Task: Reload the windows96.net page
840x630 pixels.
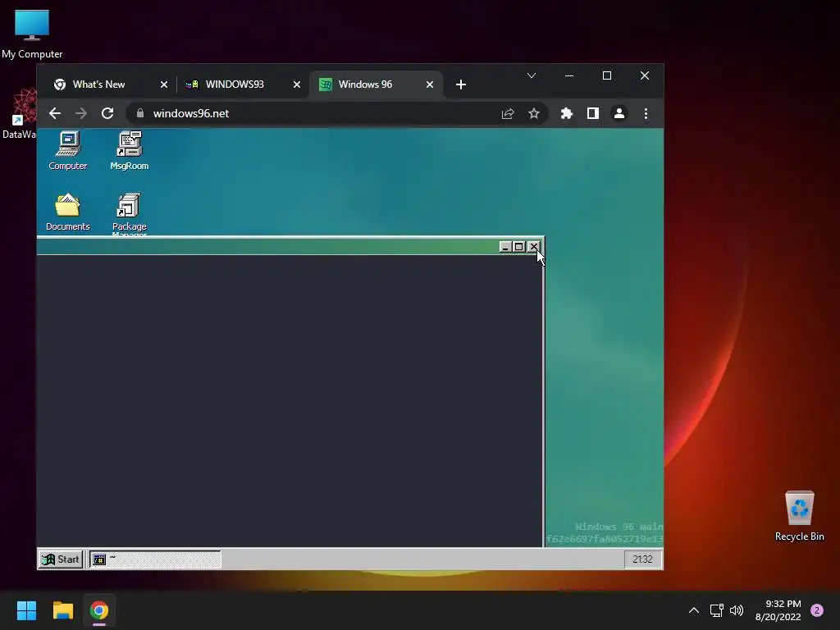Action: [107, 113]
